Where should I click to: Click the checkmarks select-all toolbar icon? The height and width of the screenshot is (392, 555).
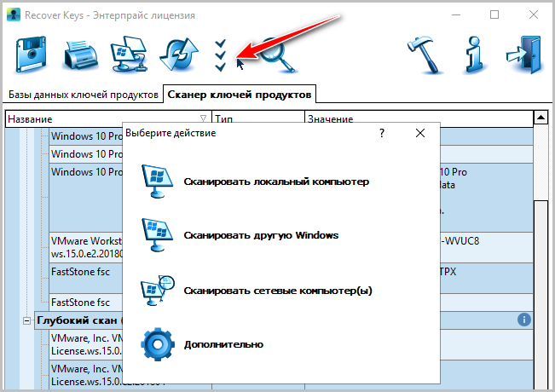220,55
